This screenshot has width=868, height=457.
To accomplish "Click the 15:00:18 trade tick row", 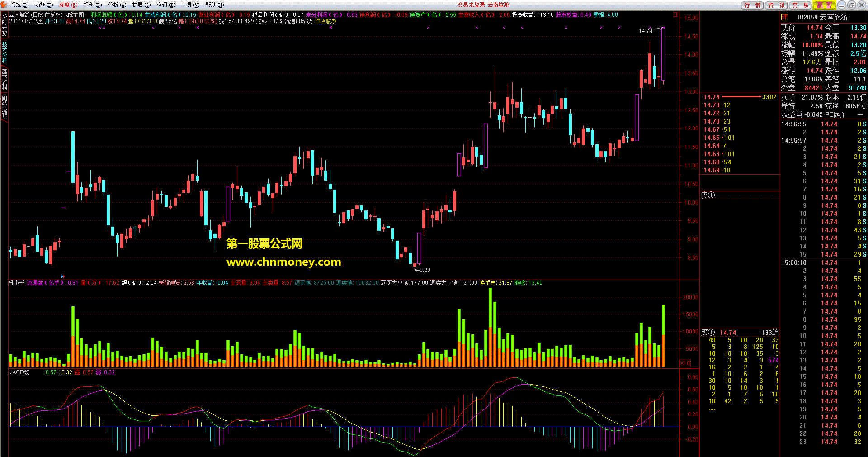I will click(x=824, y=262).
